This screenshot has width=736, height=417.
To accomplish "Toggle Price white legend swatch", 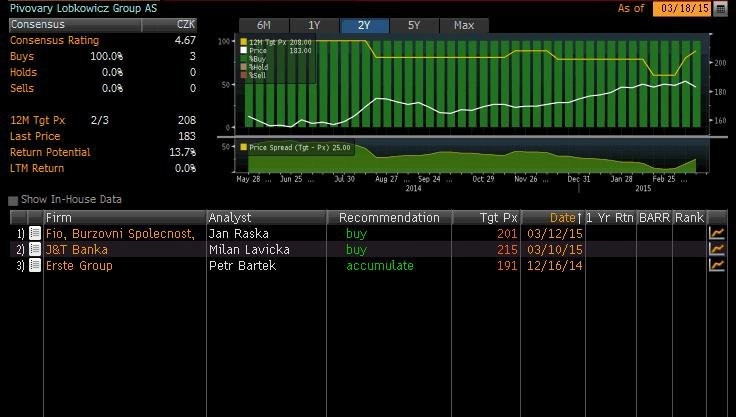I will [243, 50].
